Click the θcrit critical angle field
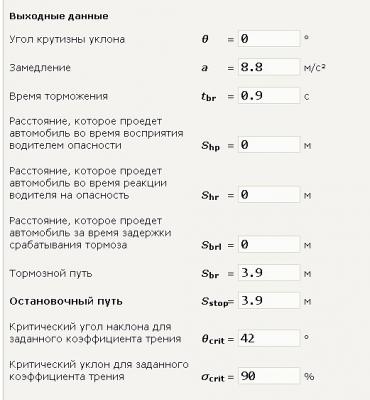 click(269, 339)
